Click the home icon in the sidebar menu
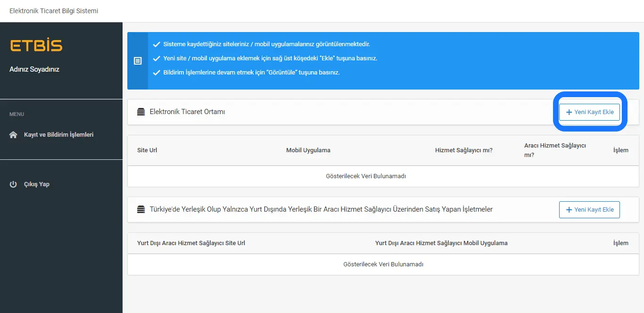The width and height of the screenshot is (644, 313). click(x=13, y=135)
